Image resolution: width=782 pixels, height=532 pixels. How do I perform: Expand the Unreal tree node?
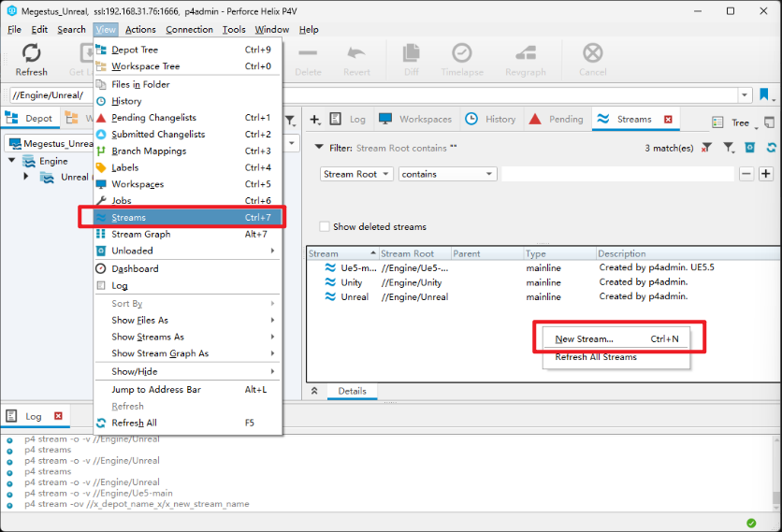pos(26,177)
